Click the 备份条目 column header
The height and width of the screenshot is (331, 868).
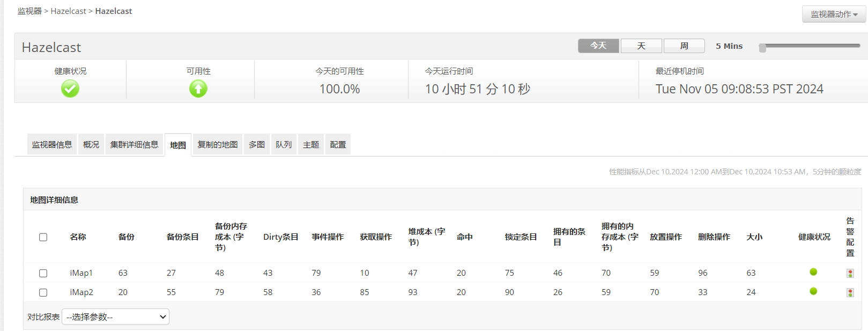point(183,237)
